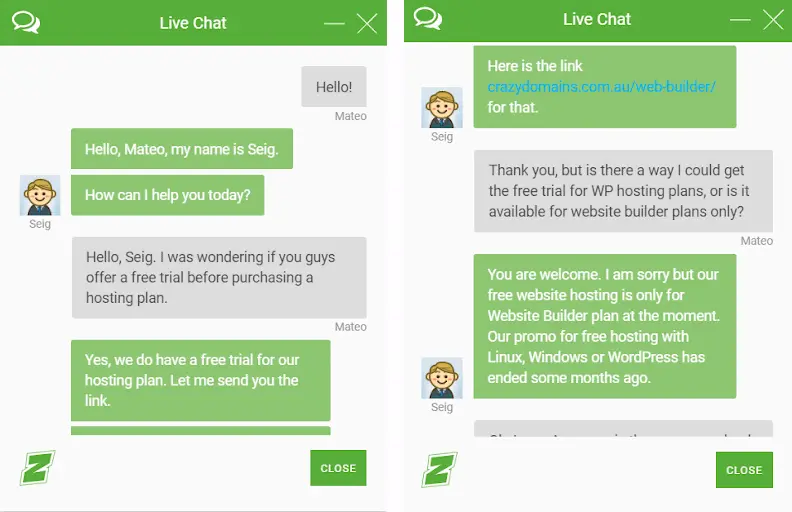Click Seig's avatar next to 'Here is the link'
Image resolution: width=792 pixels, height=512 pixels.
coord(442,108)
